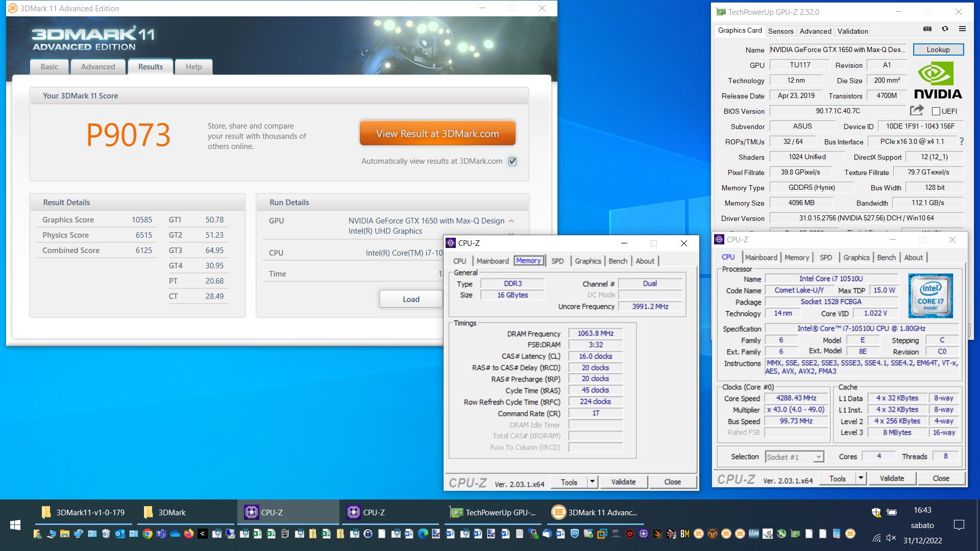Image resolution: width=980 pixels, height=551 pixels.
Task: Click muted speaker volume tray icon
Action: (891, 538)
